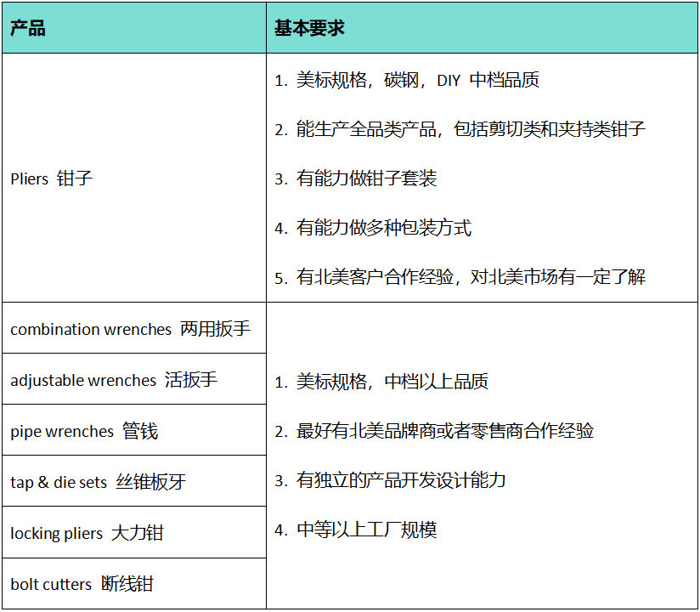
Task: Click the 基本要求 column header
Action: 309,29
